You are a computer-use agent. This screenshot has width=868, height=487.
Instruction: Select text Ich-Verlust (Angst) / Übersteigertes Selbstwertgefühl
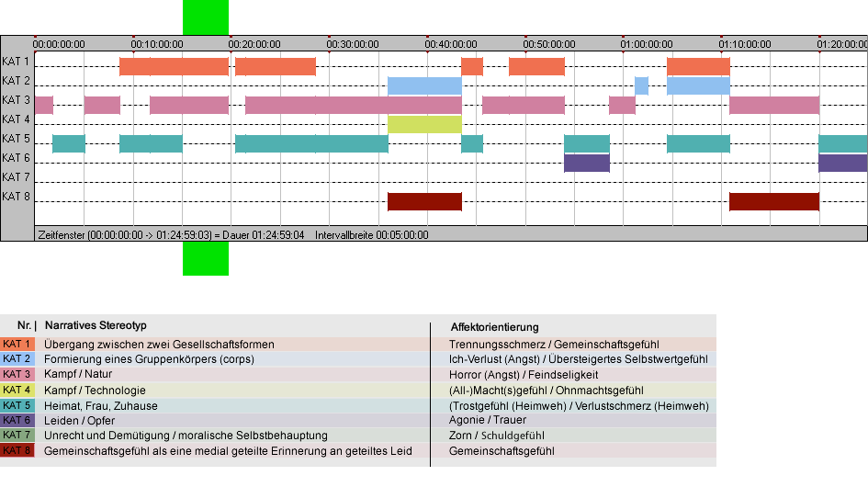[x=578, y=359]
